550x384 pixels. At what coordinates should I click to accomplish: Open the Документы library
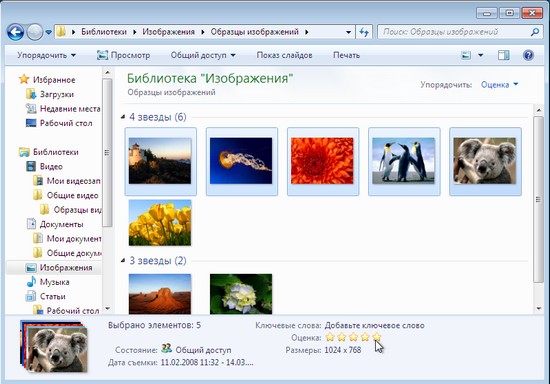pyautogui.click(x=55, y=224)
